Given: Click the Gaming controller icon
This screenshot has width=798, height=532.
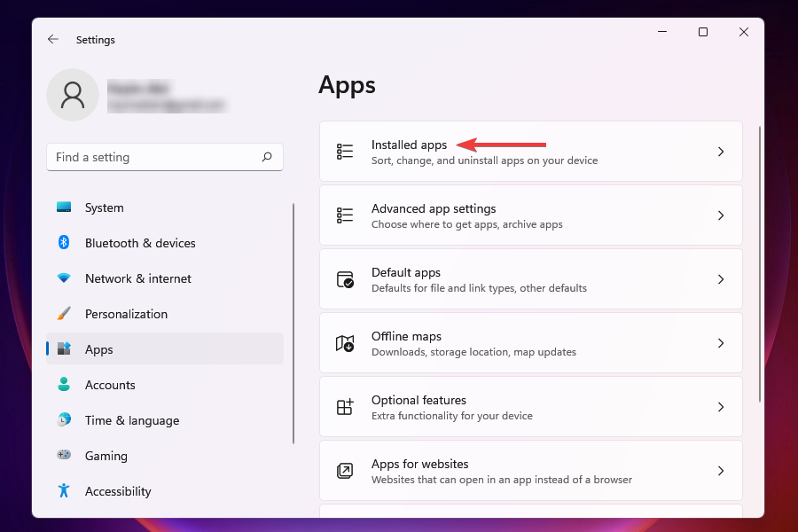Looking at the screenshot, I should 64,455.
